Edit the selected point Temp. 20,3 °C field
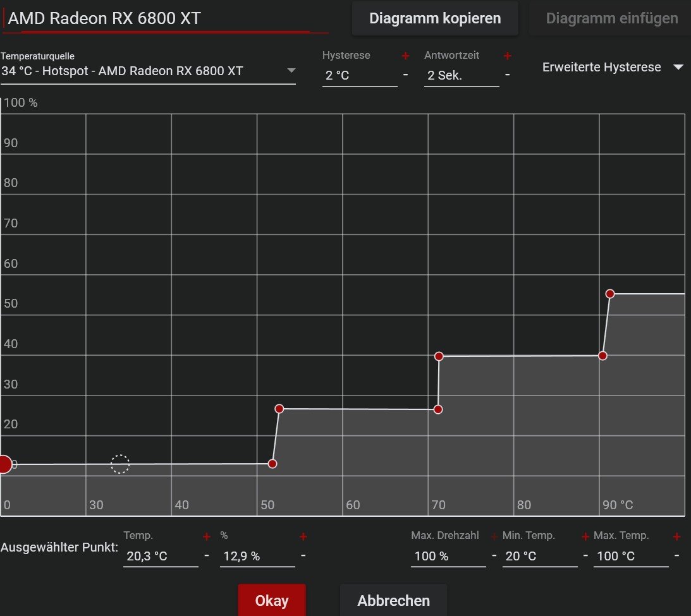 (161, 556)
